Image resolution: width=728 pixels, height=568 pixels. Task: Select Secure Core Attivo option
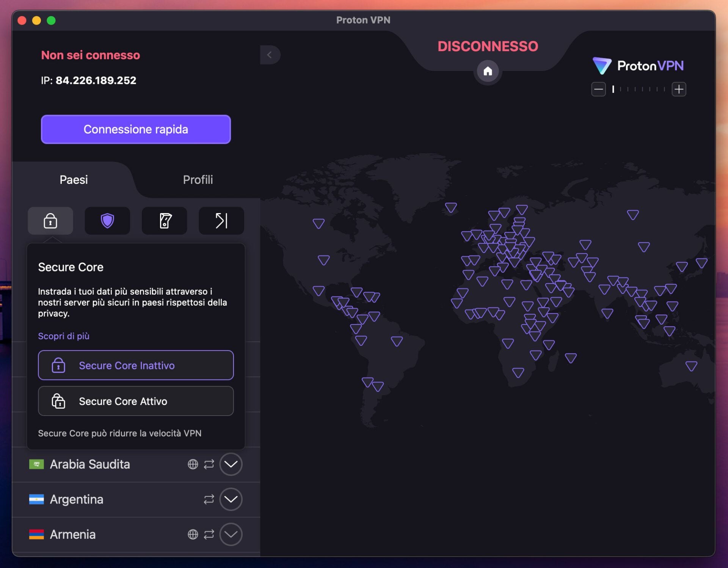click(136, 401)
